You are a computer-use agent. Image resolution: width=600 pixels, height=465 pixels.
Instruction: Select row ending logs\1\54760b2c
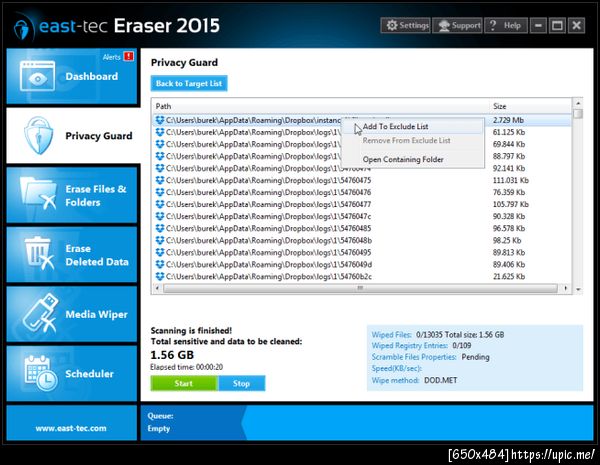pyautogui.click(x=362, y=276)
